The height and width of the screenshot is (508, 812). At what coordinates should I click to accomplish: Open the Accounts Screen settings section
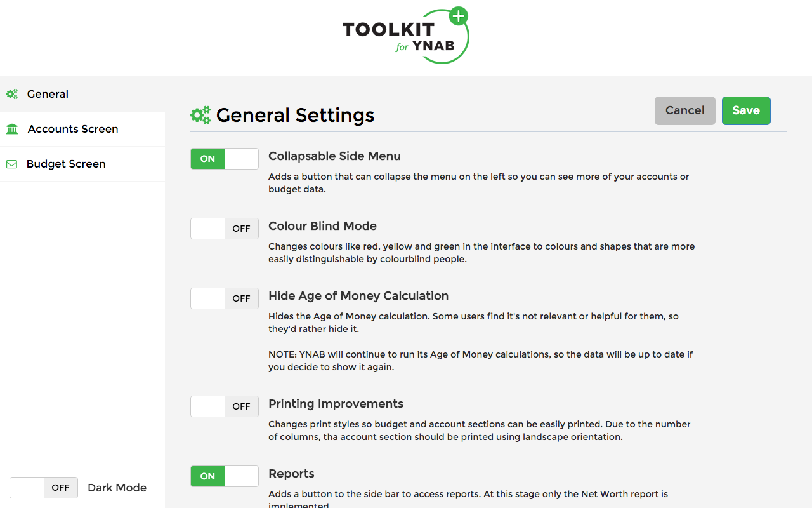tap(72, 128)
